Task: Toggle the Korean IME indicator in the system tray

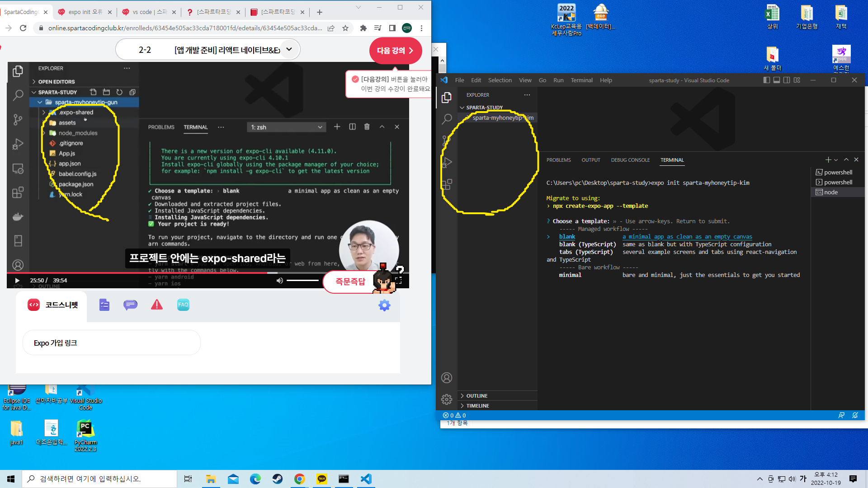Action: 803,479
